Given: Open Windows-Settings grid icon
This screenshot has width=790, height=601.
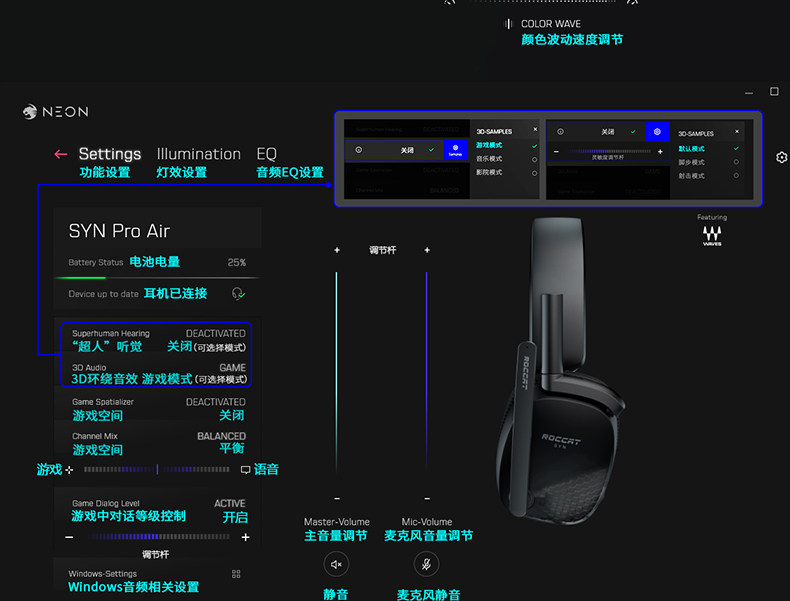Looking at the screenshot, I should point(236,574).
